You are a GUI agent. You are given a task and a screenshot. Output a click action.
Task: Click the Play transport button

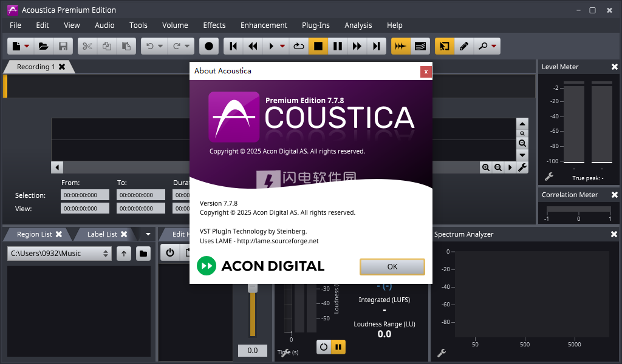(272, 46)
